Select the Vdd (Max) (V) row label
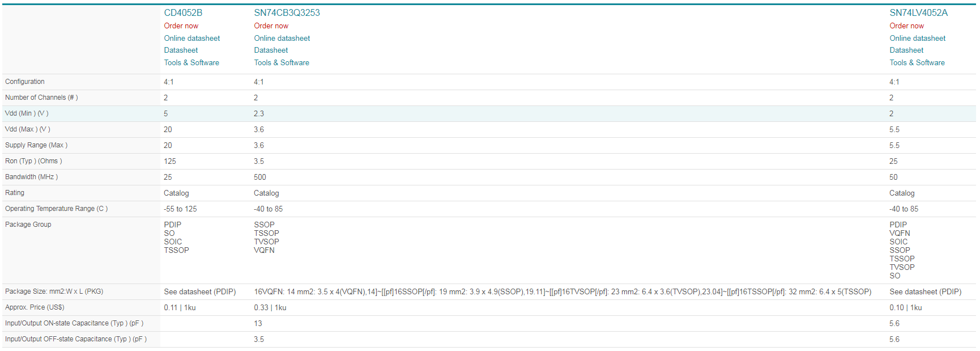 pos(28,129)
